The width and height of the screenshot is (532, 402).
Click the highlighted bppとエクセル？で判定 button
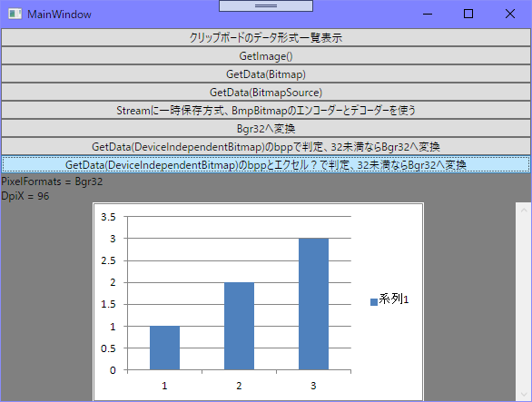pyautogui.click(x=266, y=164)
